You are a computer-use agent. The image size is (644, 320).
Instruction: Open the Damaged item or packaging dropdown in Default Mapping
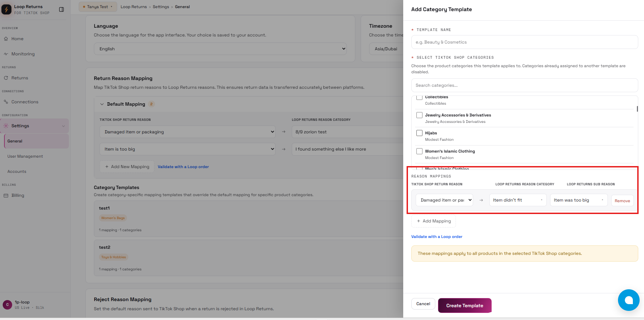187,132
